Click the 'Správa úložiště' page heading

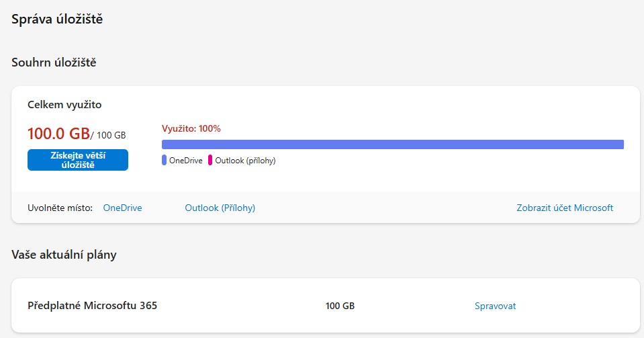(x=56, y=19)
